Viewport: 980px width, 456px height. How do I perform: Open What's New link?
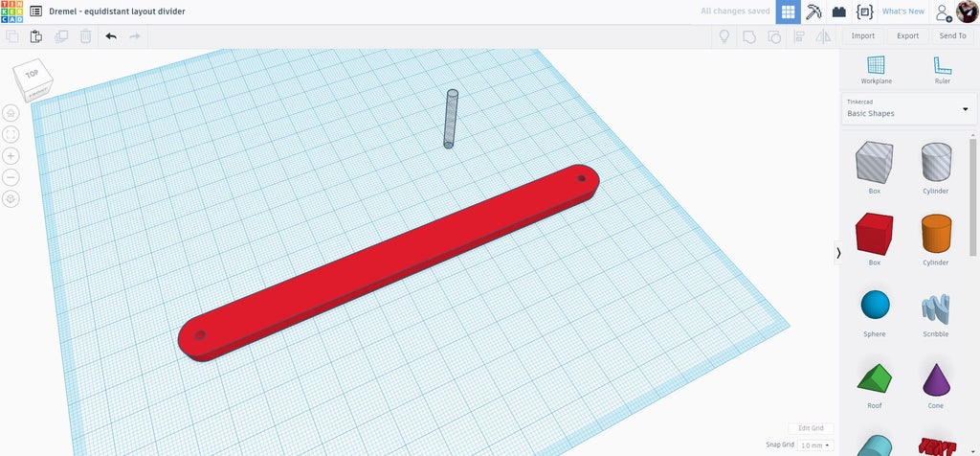coord(903,11)
